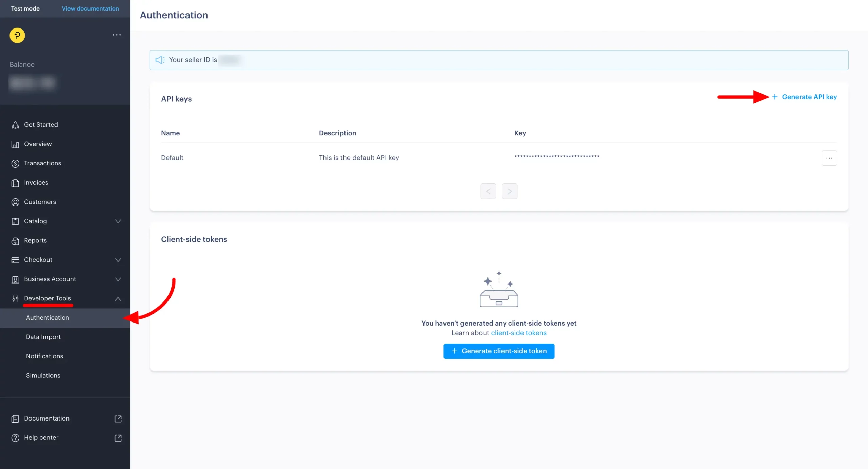This screenshot has height=469, width=868.
Task: Click the Invoices document icon
Action: coord(15,183)
